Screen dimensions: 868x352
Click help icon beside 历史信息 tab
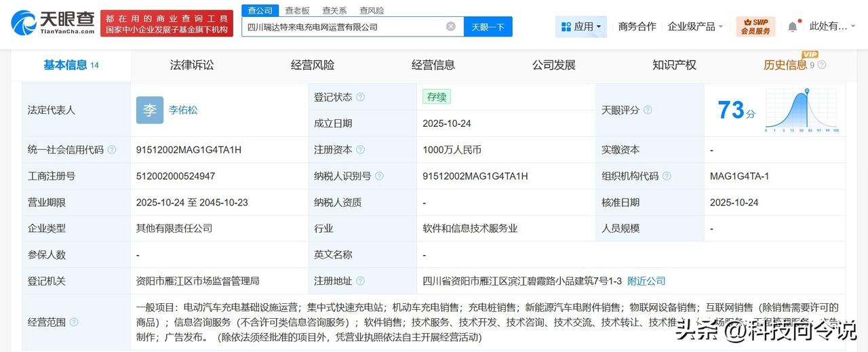click(x=822, y=65)
